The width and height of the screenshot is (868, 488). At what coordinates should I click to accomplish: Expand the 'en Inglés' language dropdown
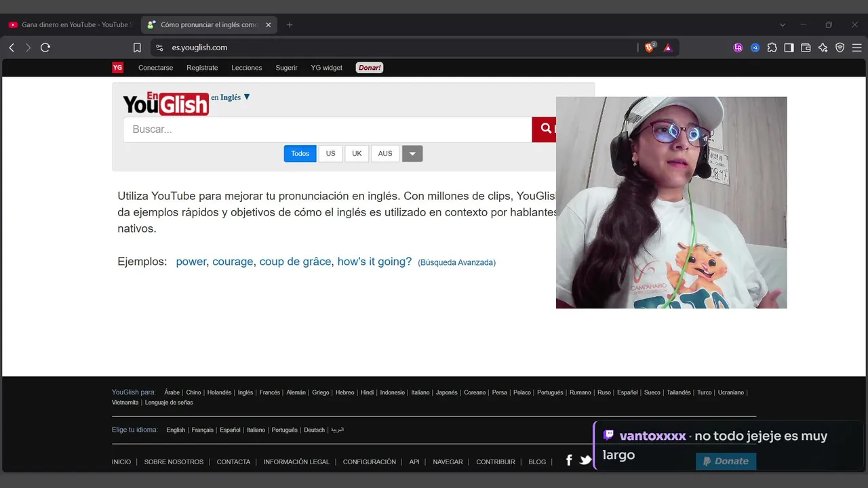(x=231, y=97)
